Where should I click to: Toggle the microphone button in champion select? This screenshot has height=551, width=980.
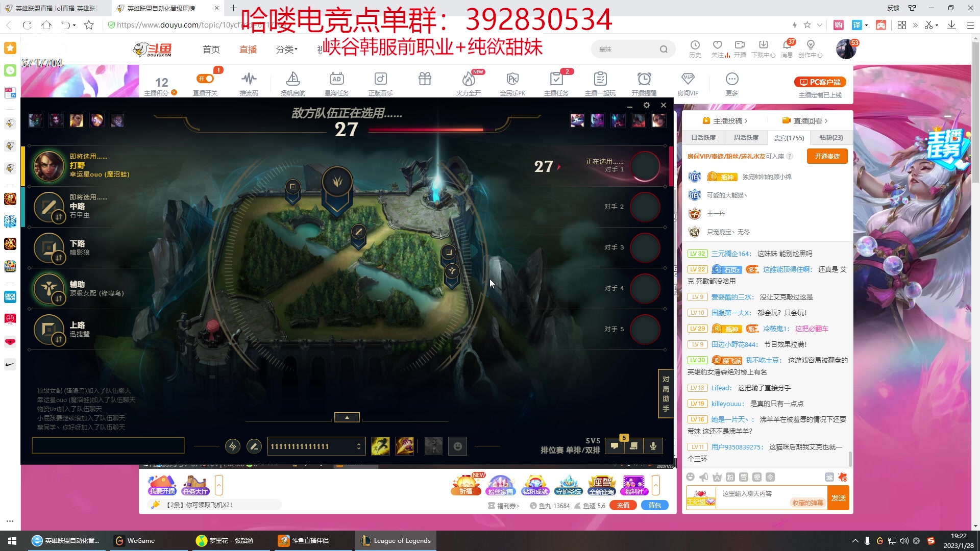click(x=653, y=446)
